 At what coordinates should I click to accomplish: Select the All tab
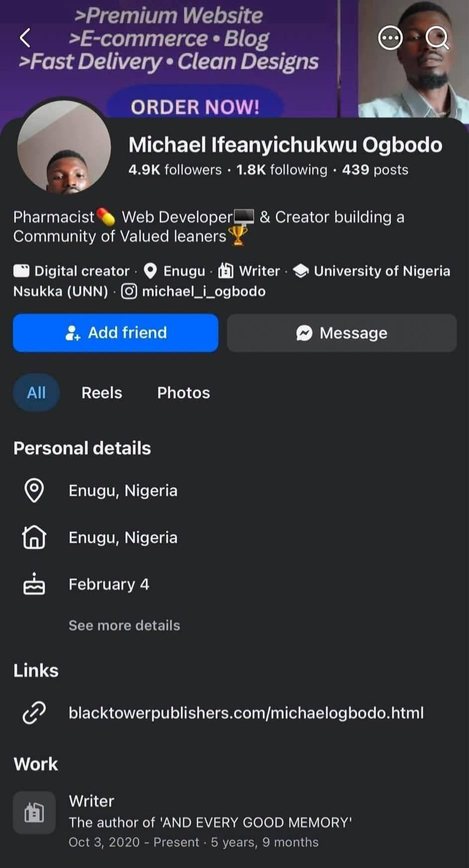click(36, 392)
